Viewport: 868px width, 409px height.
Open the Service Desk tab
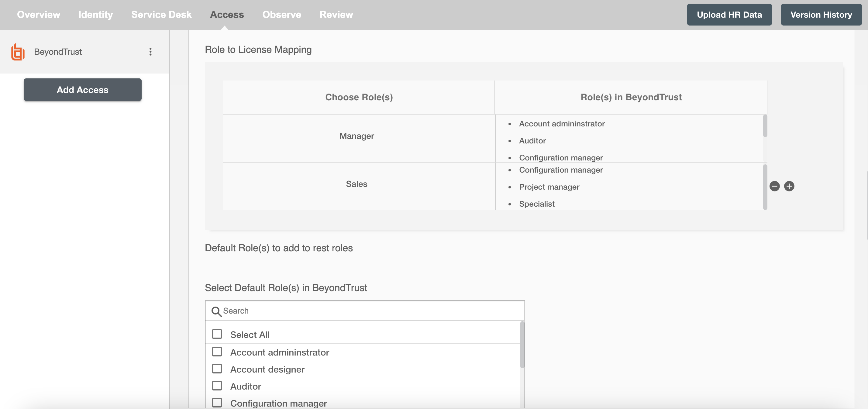(x=161, y=15)
